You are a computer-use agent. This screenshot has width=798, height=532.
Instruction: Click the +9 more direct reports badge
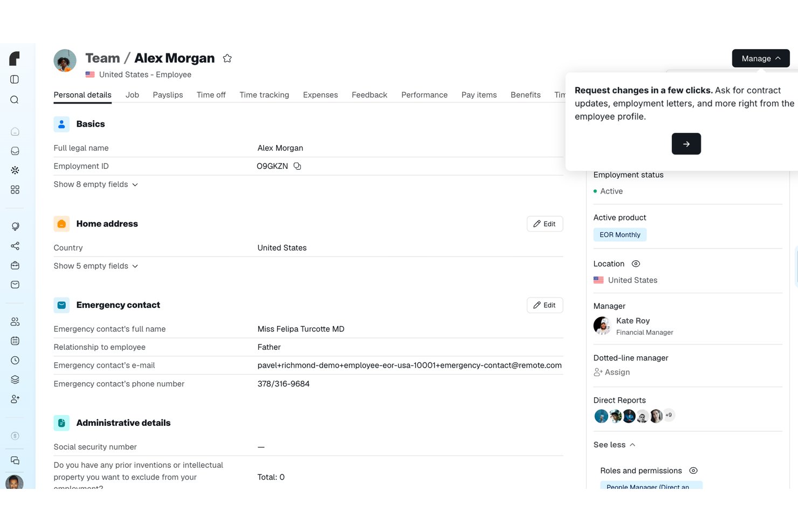tap(669, 415)
